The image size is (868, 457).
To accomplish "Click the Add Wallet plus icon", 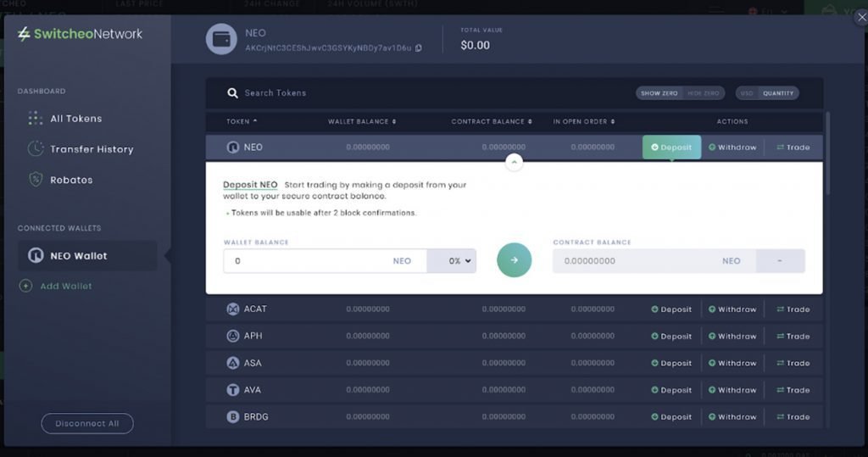I will 25,286.
